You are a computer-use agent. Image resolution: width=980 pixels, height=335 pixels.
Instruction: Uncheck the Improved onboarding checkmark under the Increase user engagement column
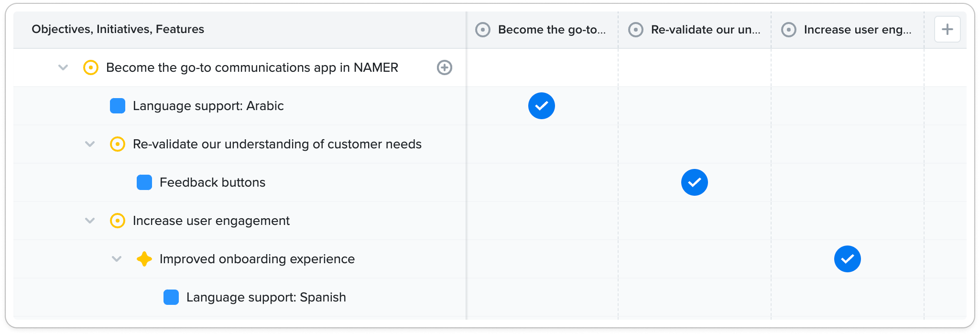point(848,259)
